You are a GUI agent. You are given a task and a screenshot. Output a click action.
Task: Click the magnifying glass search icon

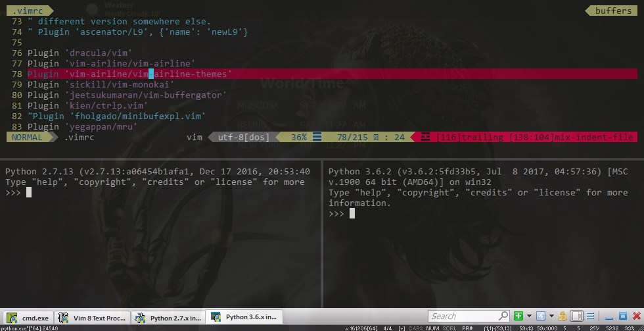pyautogui.click(x=503, y=316)
